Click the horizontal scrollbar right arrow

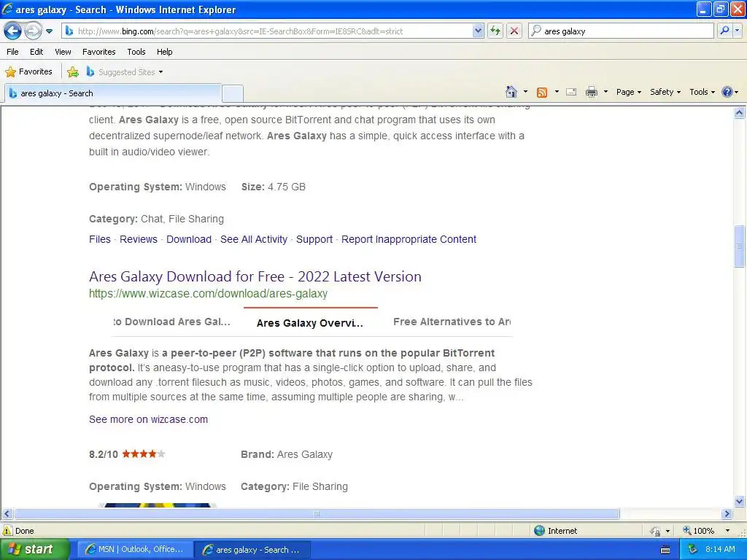727,514
